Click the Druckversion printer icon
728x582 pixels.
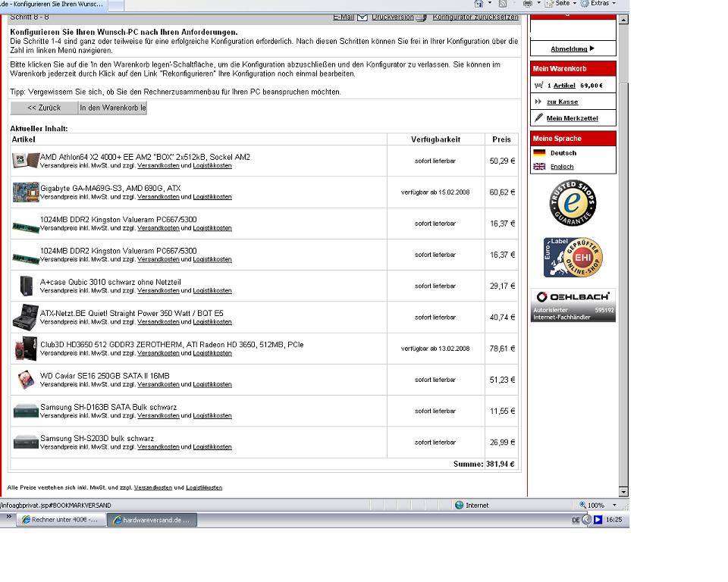(421, 17)
